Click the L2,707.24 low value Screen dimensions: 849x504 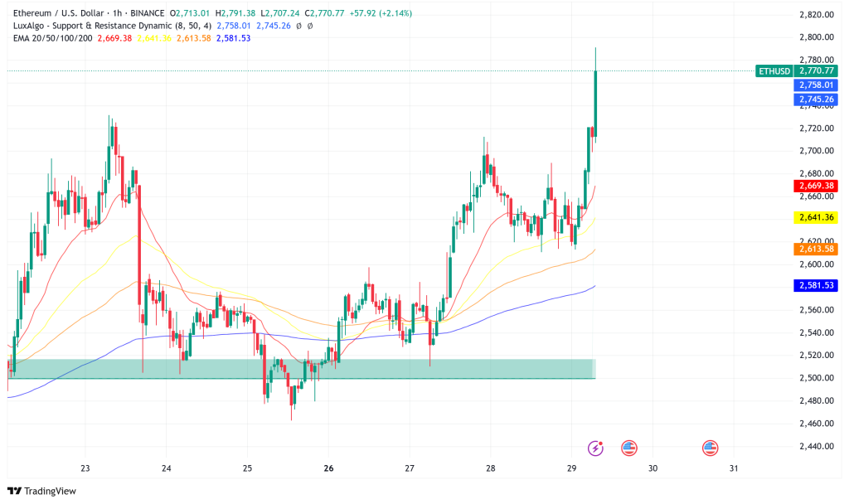point(280,13)
